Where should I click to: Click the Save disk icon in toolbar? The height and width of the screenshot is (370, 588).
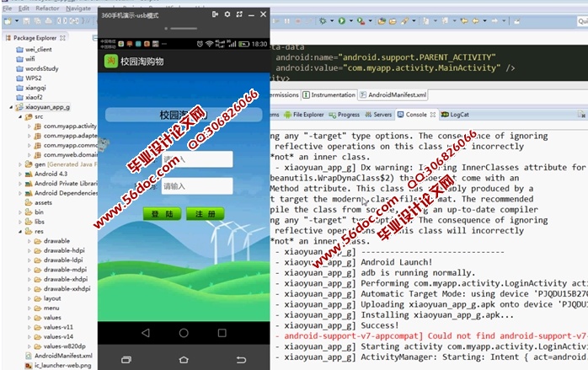tap(26, 21)
